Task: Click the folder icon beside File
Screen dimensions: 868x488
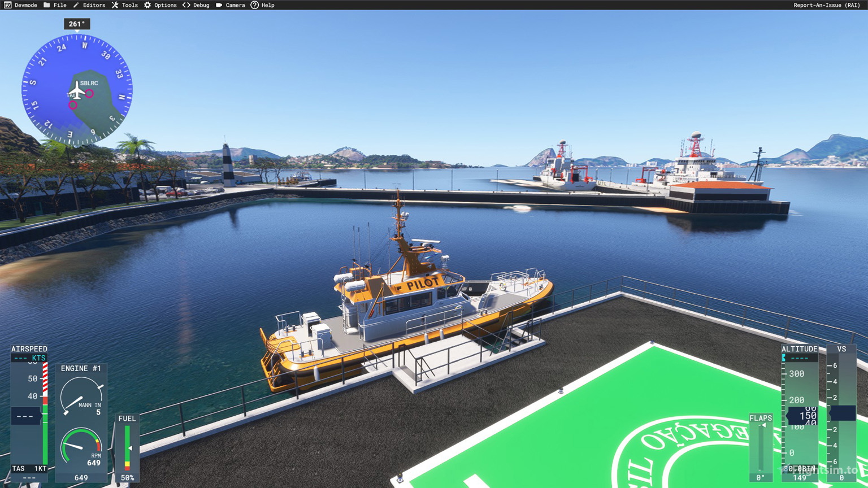Action: pos(47,5)
